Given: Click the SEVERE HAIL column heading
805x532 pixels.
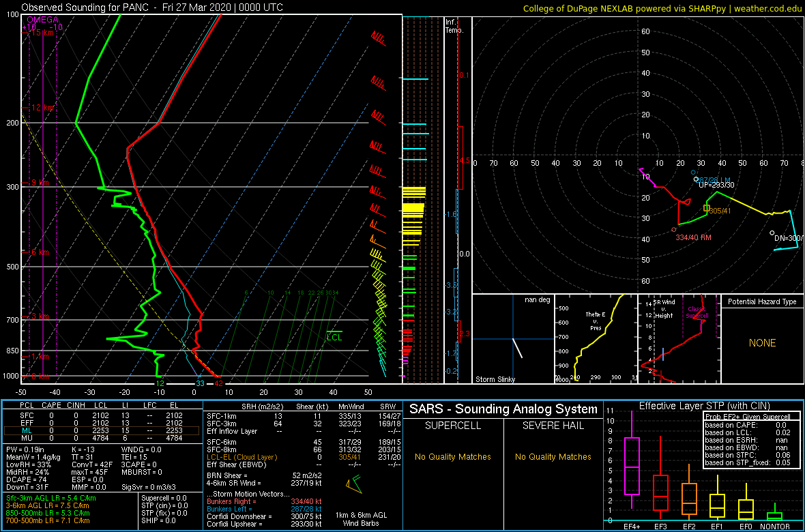Looking at the screenshot, I should click(553, 426).
